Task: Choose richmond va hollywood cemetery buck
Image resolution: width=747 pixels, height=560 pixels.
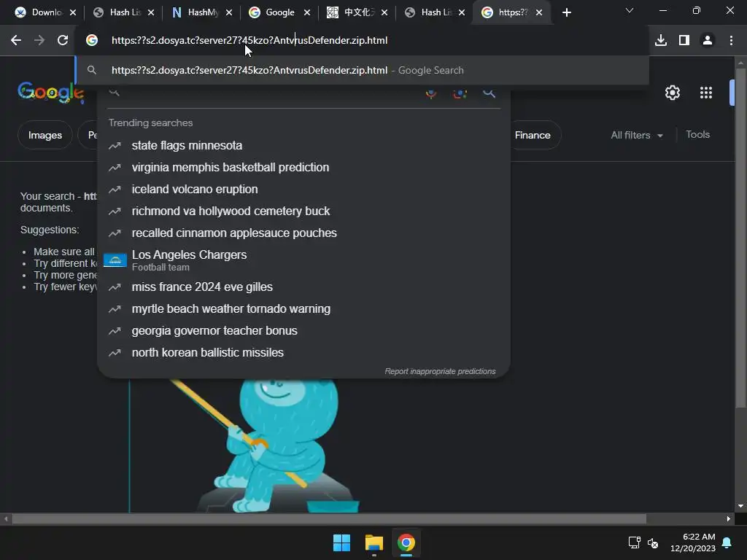Action: pos(303,211)
